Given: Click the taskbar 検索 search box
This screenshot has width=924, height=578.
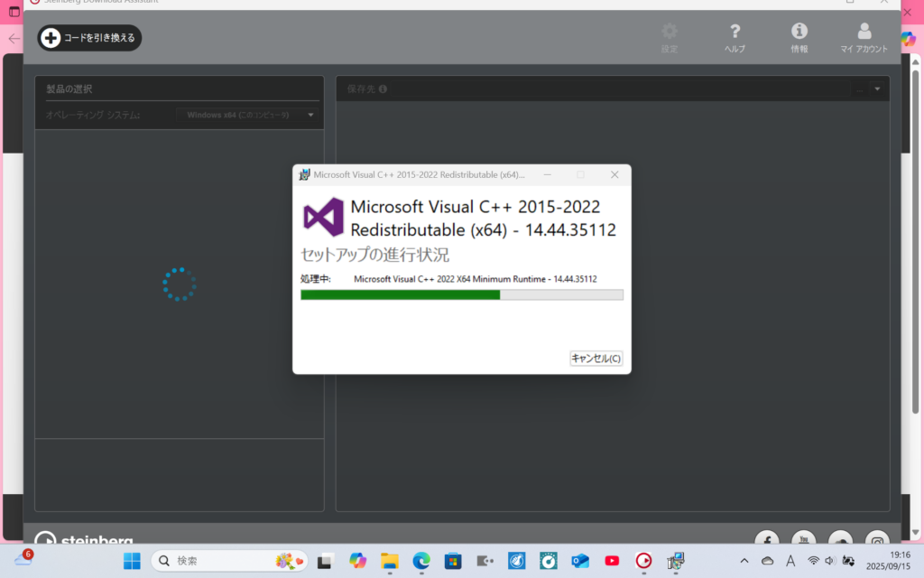Looking at the screenshot, I should point(229,561).
